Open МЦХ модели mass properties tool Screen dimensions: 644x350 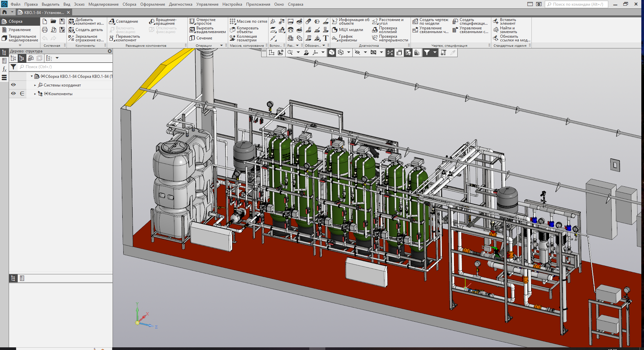(x=347, y=30)
